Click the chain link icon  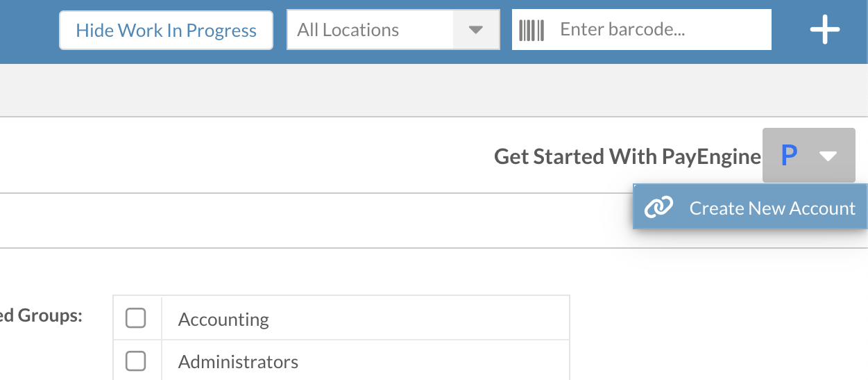(x=658, y=207)
